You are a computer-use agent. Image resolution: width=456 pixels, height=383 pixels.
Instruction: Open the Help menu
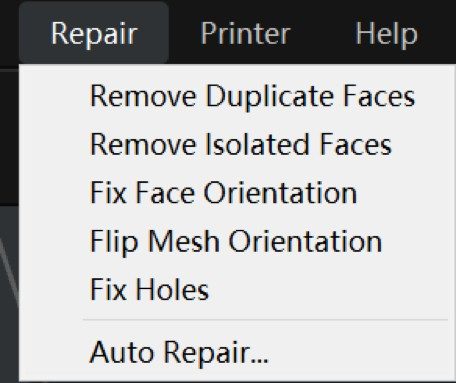pos(386,33)
